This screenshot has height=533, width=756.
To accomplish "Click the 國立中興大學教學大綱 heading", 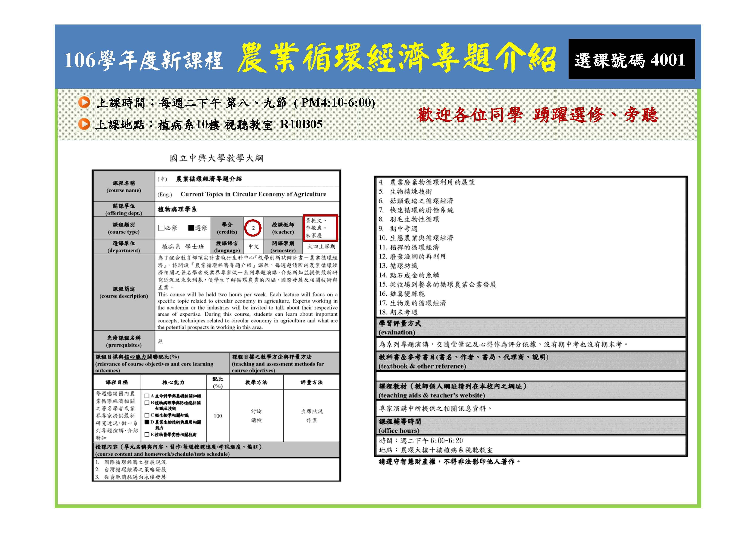I will [x=216, y=159].
